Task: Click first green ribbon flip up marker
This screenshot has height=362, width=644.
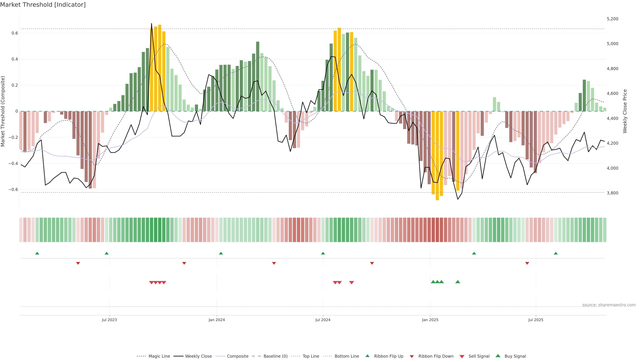Action: pos(37,253)
